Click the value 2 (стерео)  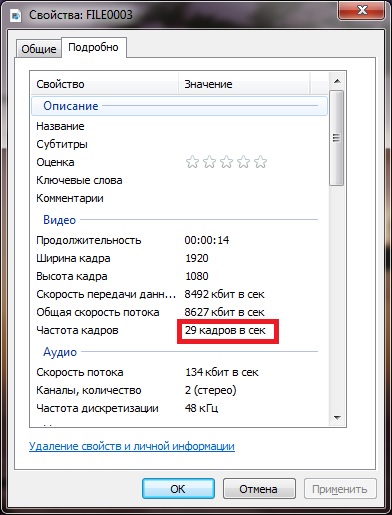[211, 390]
